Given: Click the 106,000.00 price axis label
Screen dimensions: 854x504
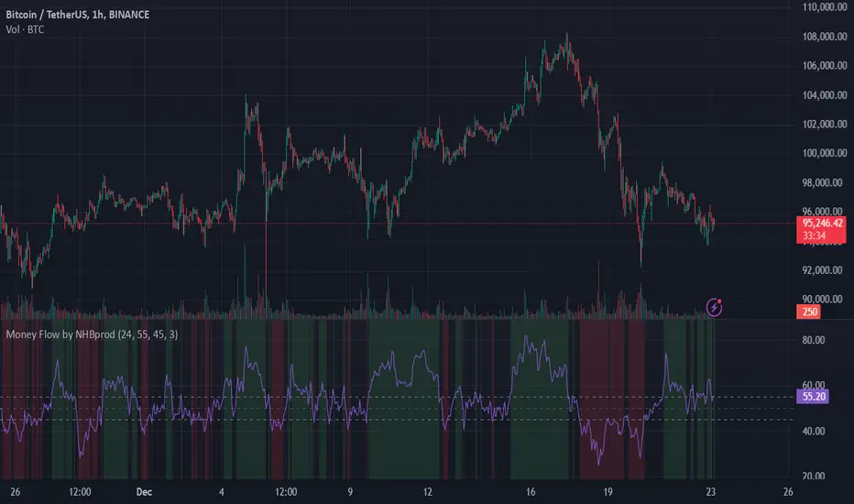Looking at the screenshot, I should pyautogui.click(x=825, y=65).
